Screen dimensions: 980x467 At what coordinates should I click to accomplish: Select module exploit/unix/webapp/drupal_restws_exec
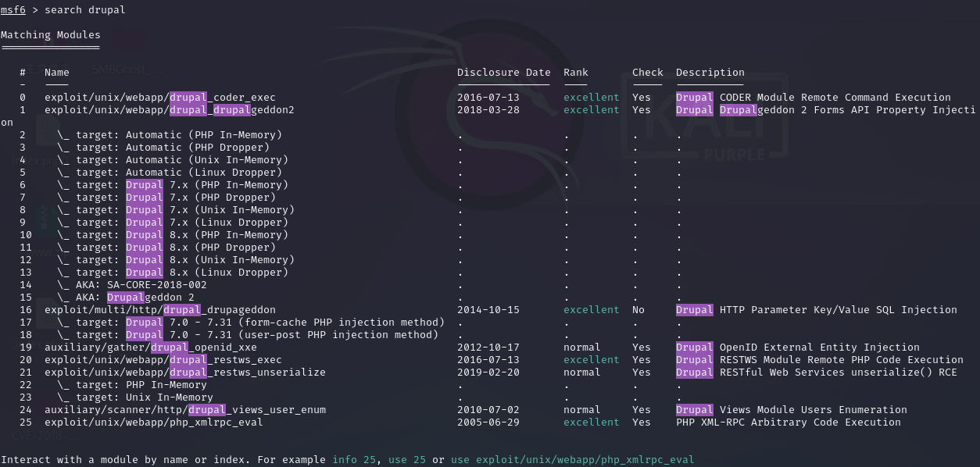[163, 360]
